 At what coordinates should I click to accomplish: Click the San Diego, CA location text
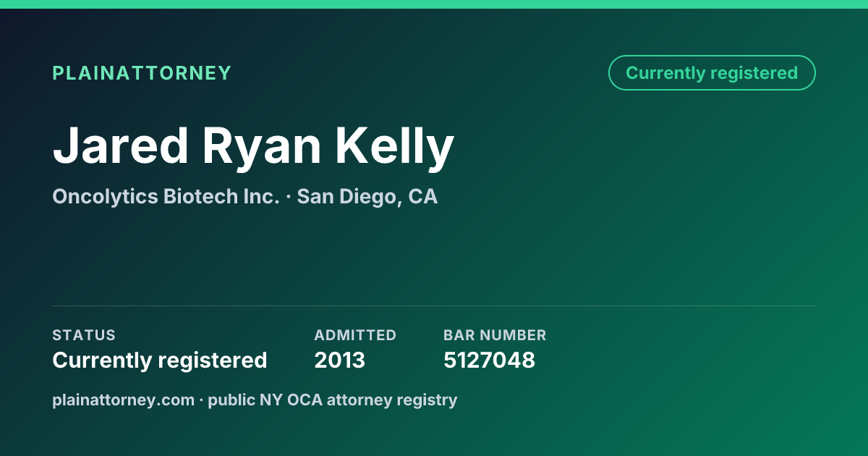click(x=367, y=197)
